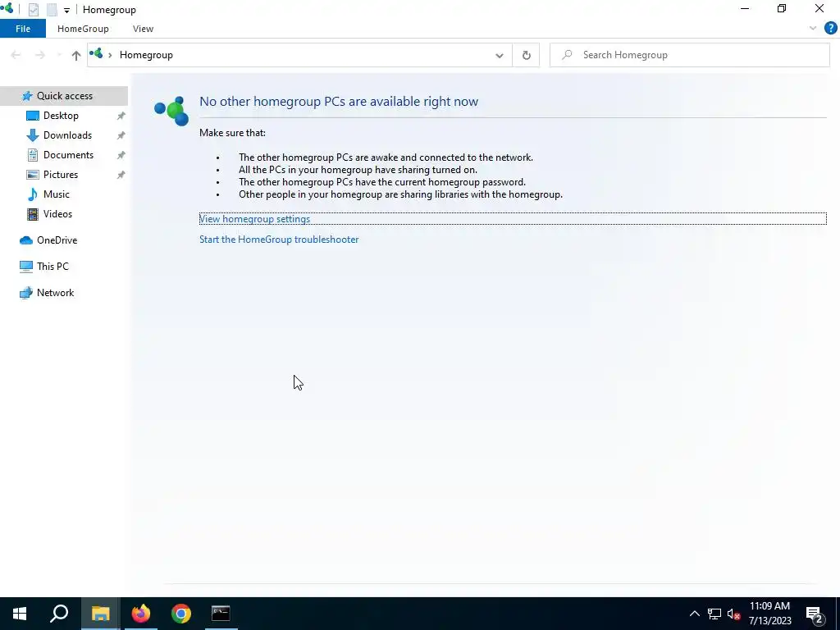
Task: Open Command Prompt from taskbar
Action: pos(221,614)
